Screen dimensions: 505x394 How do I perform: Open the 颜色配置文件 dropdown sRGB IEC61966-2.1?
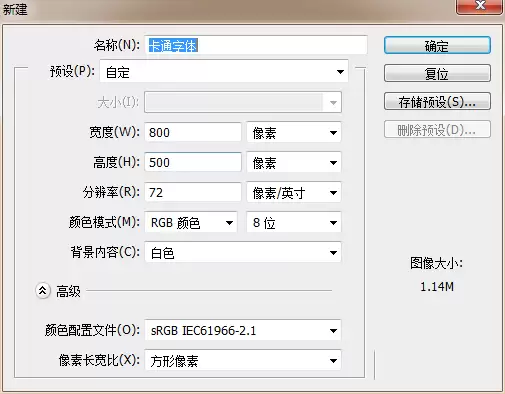point(243,330)
